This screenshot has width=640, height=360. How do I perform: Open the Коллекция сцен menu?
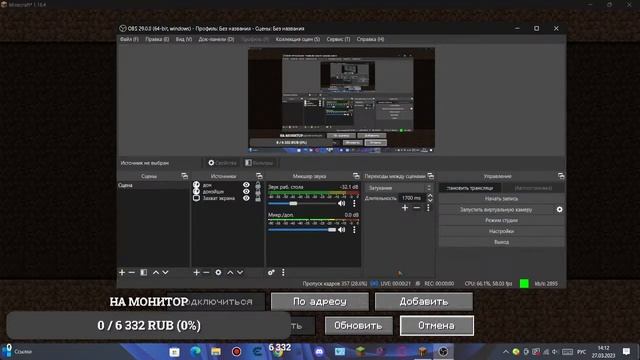[298, 39]
